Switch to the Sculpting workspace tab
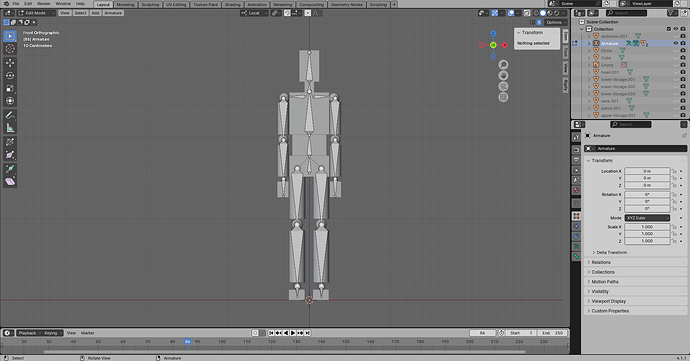This screenshot has height=361, width=690. pos(150,4)
